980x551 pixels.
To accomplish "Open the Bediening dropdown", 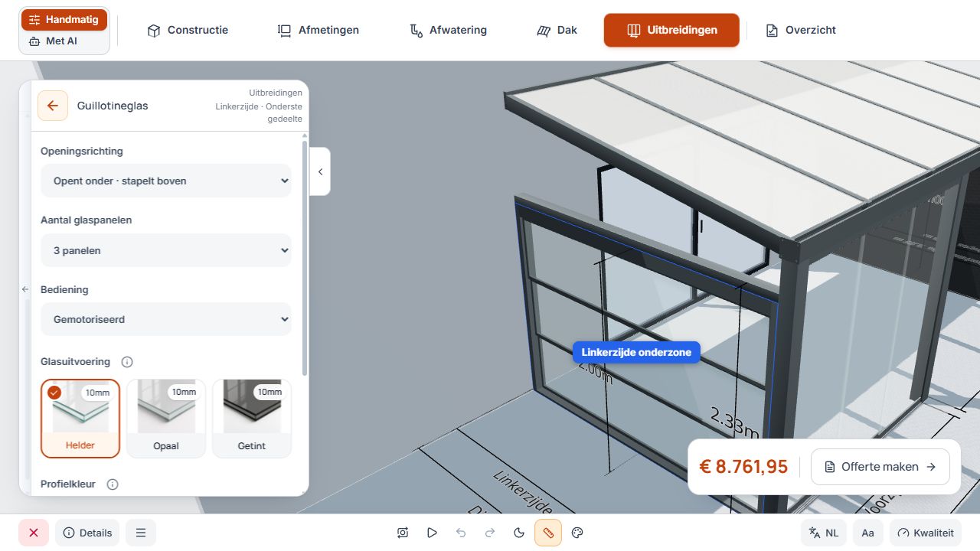I will (166, 319).
